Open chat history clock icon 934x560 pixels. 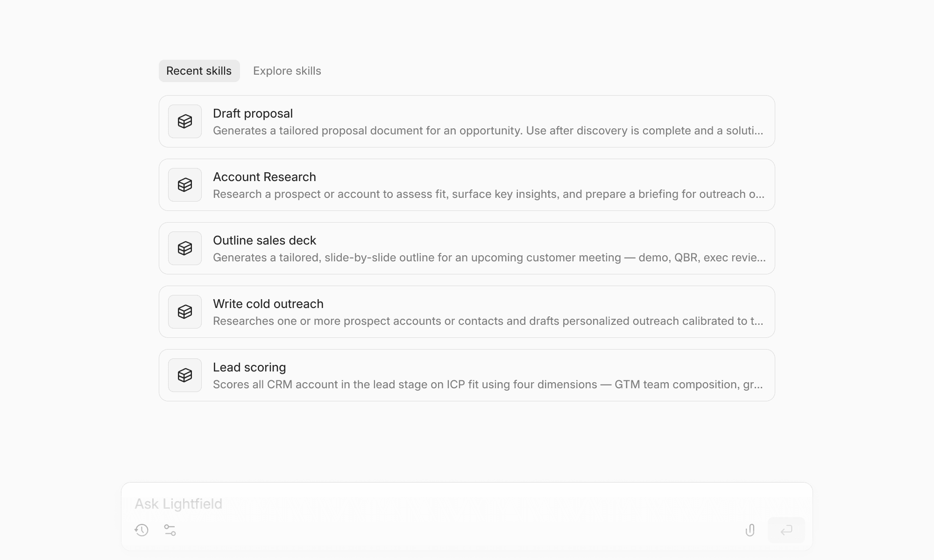(x=142, y=530)
